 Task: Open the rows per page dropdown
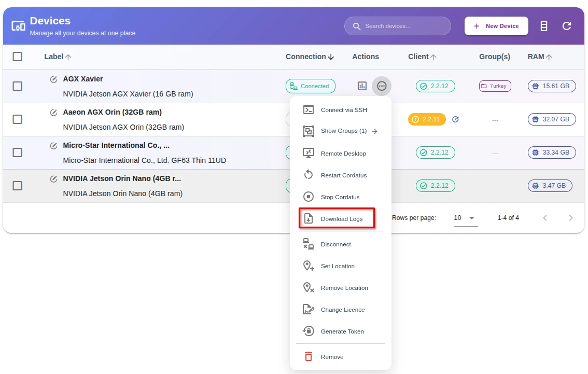tap(465, 218)
